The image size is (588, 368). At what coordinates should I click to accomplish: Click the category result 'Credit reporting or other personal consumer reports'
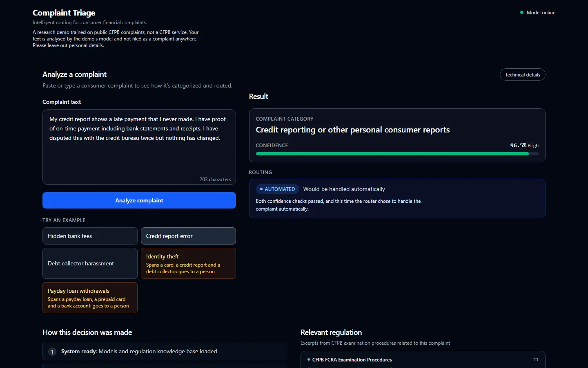pos(353,130)
